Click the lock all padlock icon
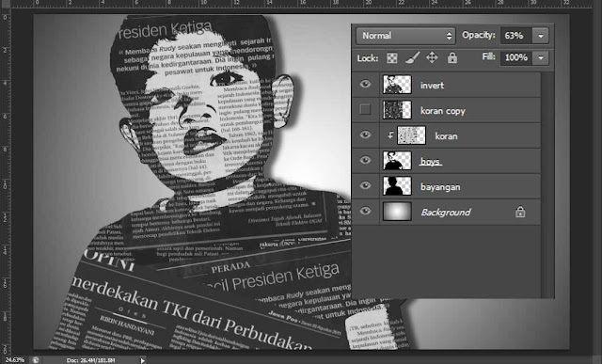Viewport: 602px width, 364px height. [x=452, y=57]
